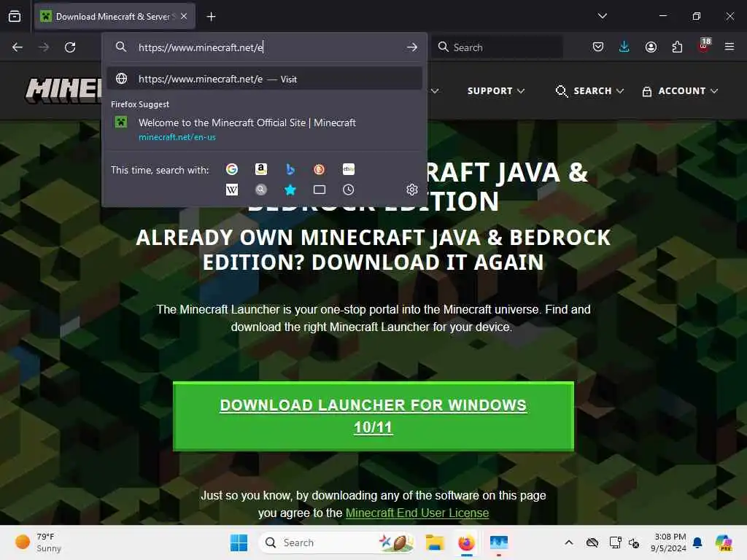
Task: Click the extension icon with the 18 badge
Action: coord(704,46)
